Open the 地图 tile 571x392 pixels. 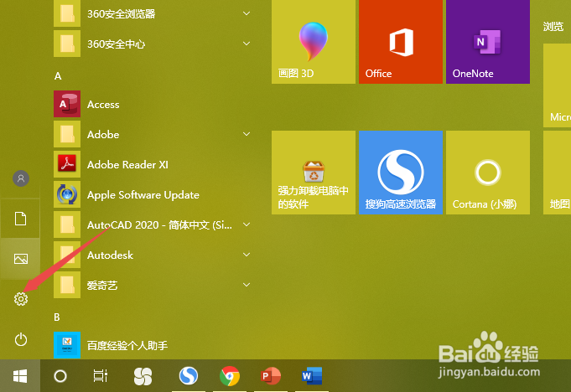[x=557, y=173]
